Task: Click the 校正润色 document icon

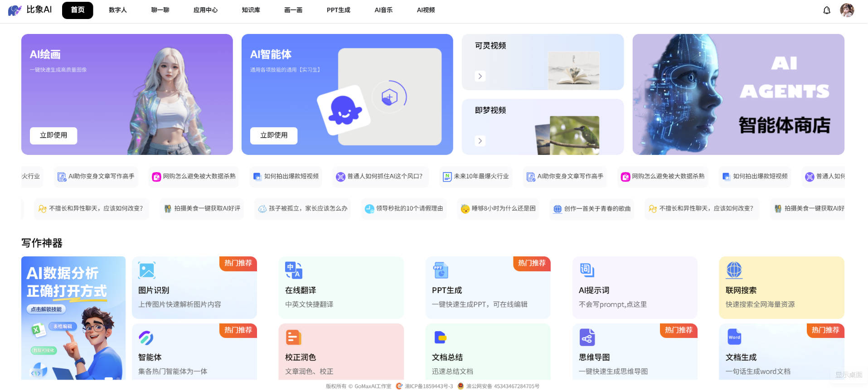Action: tap(293, 337)
